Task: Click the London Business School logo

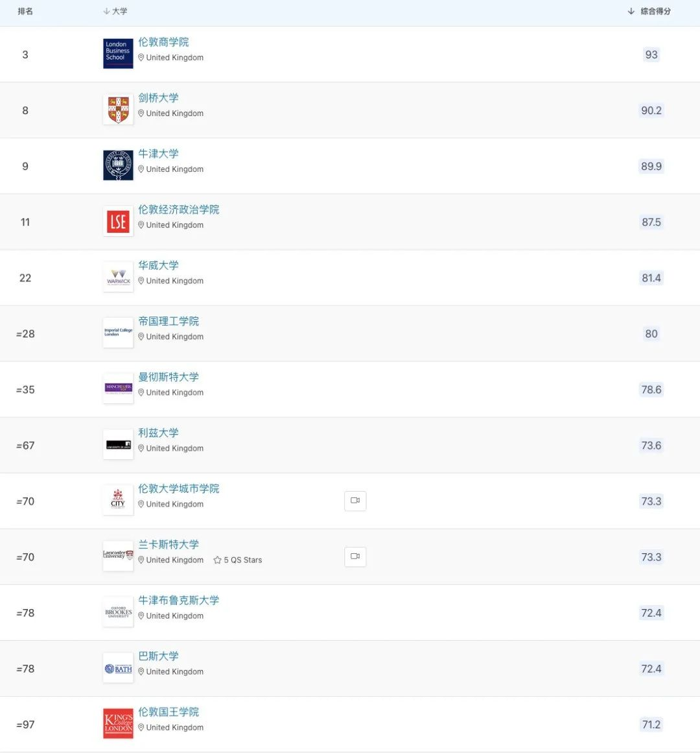Action: (x=118, y=53)
